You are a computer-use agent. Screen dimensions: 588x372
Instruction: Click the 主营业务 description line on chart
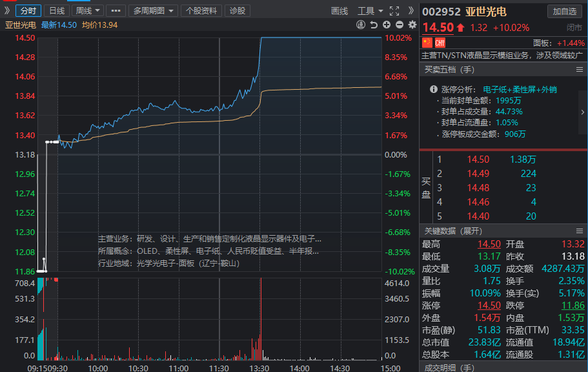(x=210, y=239)
